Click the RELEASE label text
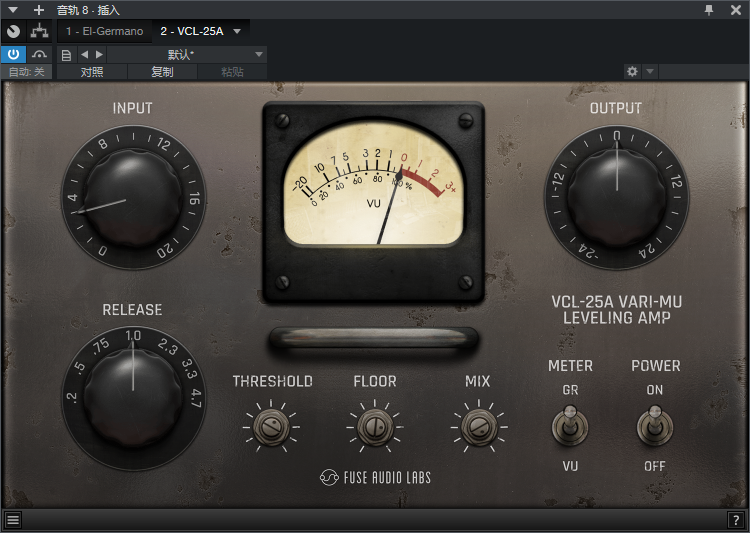Viewport: 750px width, 533px height. pyautogui.click(x=132, y=310)
